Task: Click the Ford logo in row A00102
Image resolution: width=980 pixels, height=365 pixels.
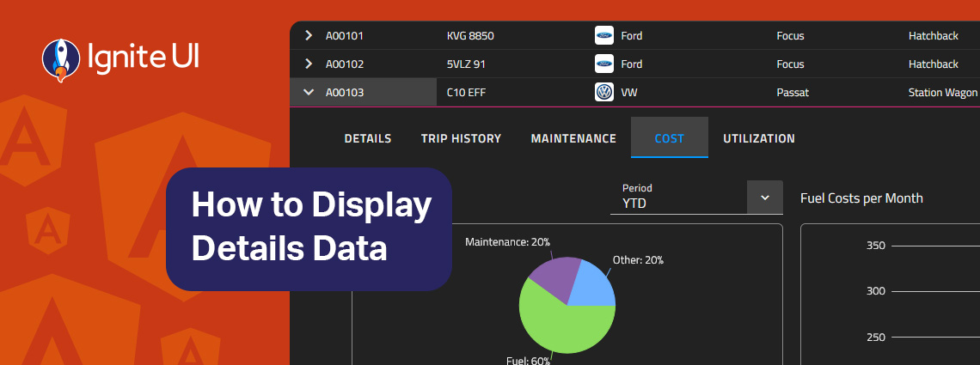Action: pos(603,64)
